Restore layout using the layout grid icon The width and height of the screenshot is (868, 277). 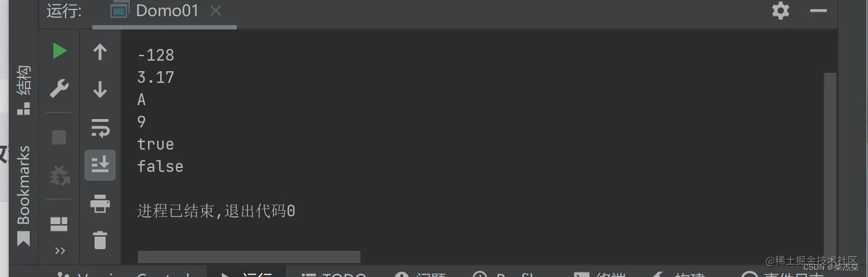59,224
